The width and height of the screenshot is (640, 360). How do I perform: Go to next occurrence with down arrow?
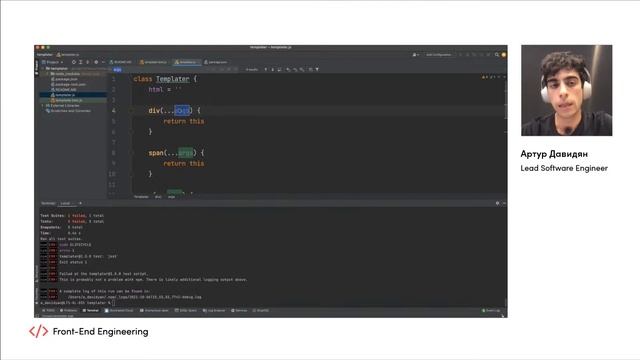tap(273, 70)
